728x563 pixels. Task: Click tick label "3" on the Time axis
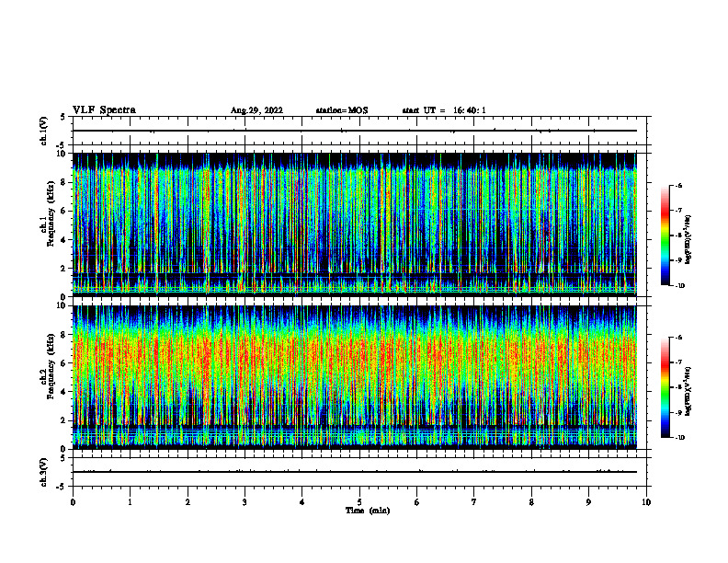tap(245, 502)
